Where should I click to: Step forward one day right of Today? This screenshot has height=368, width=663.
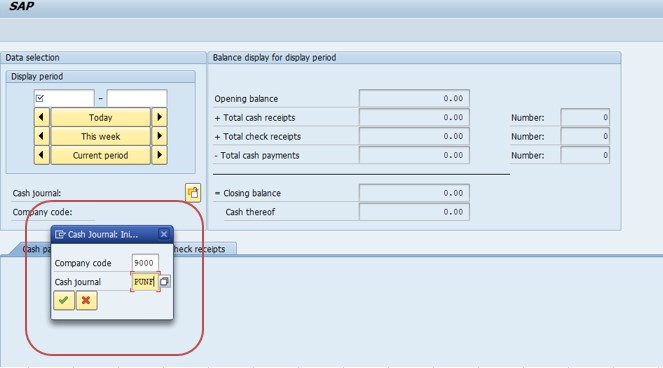159,117
